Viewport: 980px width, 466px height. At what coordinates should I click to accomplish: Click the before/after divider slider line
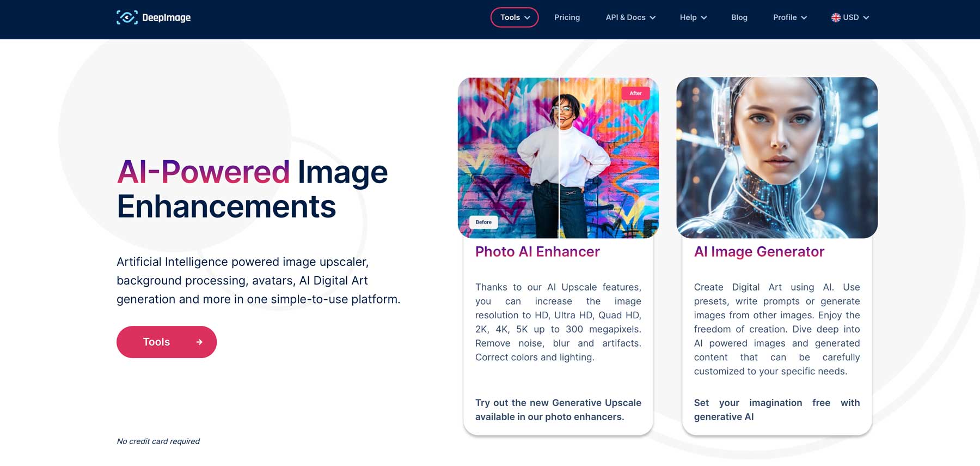click(x=559, y=158)
